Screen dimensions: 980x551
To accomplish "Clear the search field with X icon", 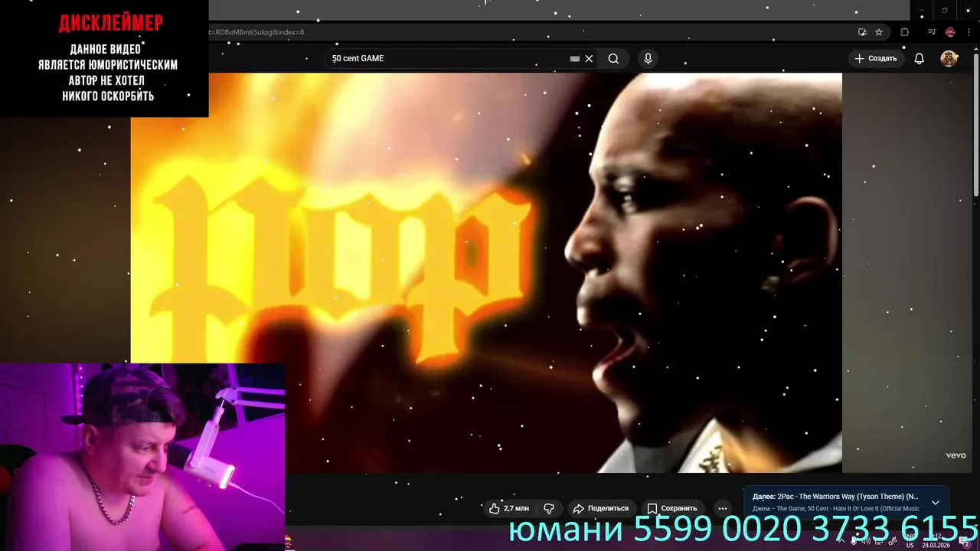I will click(x=589, y=59).
